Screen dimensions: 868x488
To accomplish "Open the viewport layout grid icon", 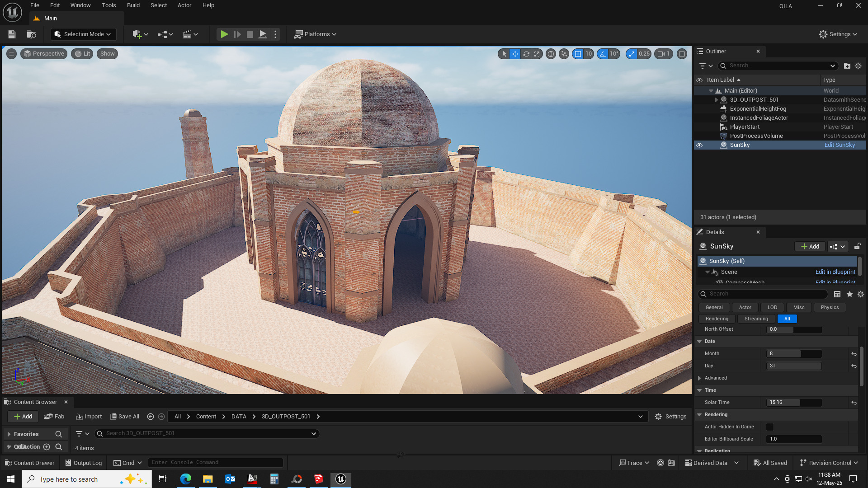I will click(682, 54).
